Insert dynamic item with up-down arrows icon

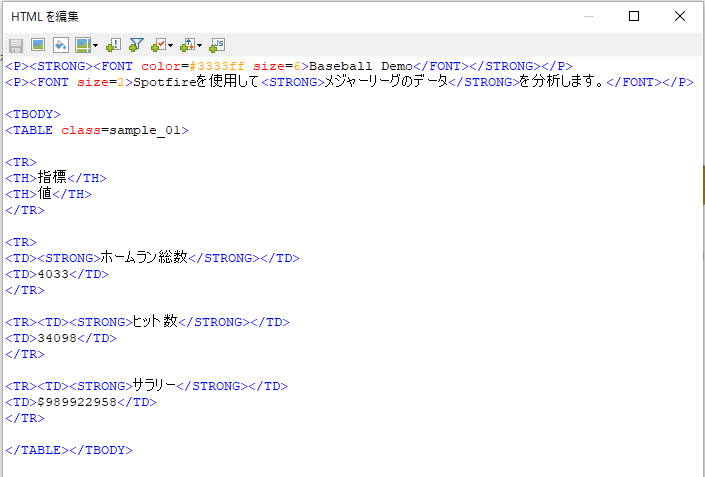[x=187, y=45]
